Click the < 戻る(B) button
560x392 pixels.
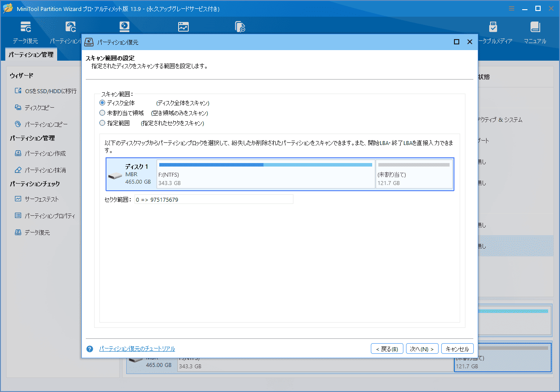pyautogui.click(x=387, y=349)
